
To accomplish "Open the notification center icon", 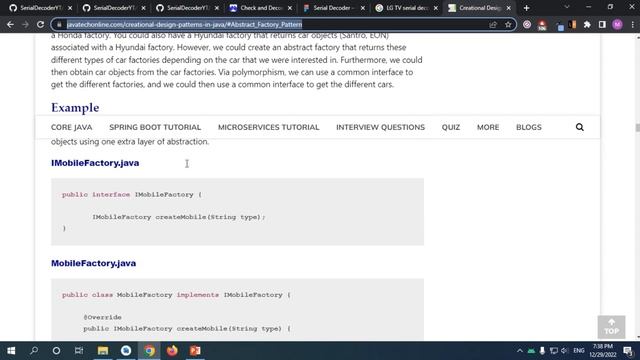I will [628, 351].
